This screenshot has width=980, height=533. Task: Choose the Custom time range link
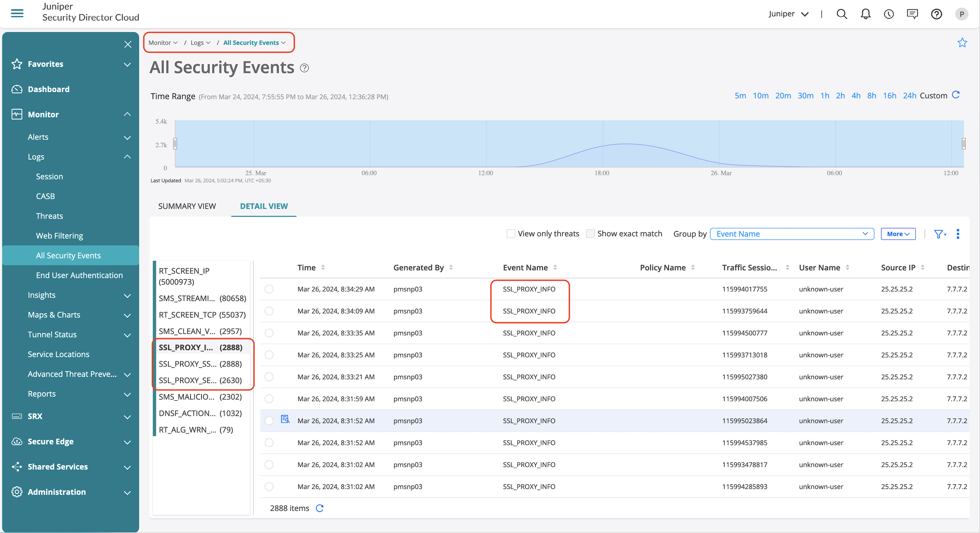click(x=933, y=96)
